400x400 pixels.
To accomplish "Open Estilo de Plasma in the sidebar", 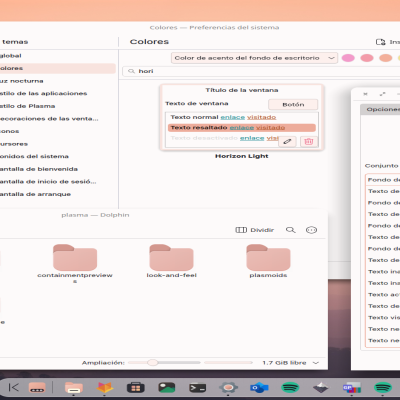I will pos(57,106).
